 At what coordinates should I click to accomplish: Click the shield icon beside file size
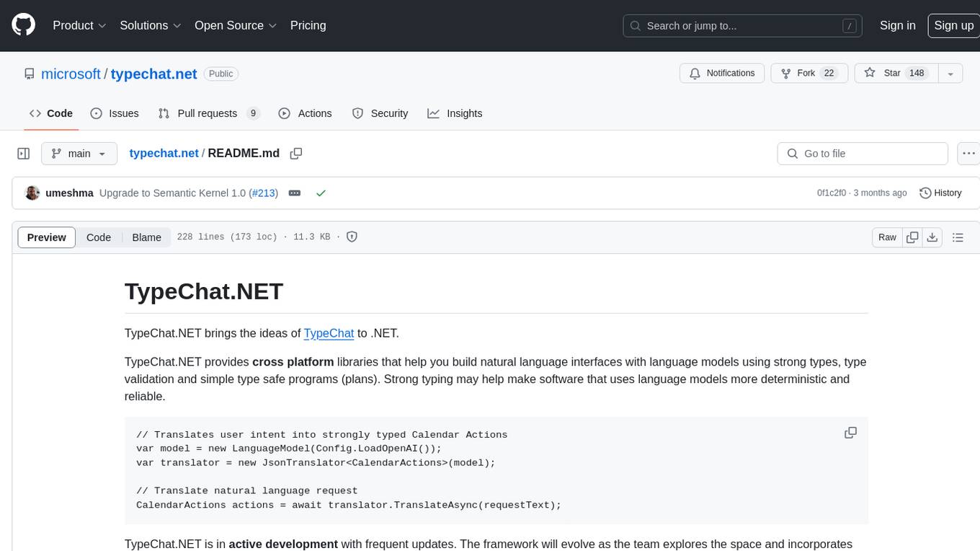point(352,237)
